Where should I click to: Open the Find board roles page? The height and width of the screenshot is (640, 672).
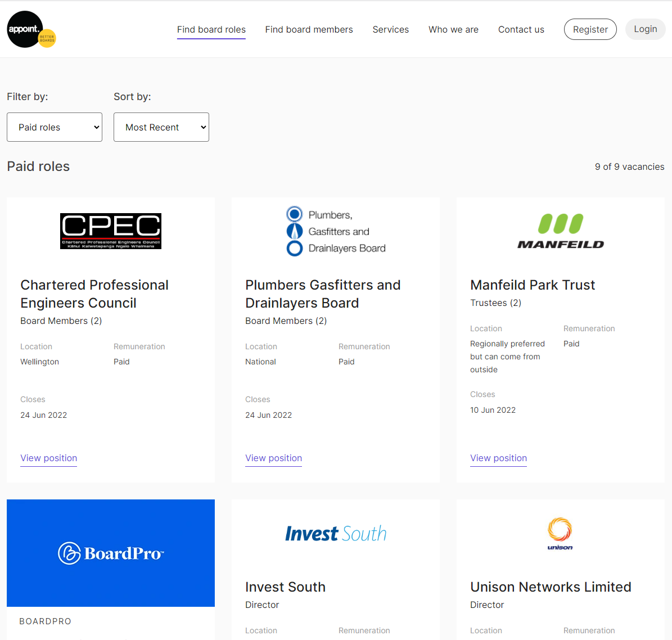click(211, 30)
